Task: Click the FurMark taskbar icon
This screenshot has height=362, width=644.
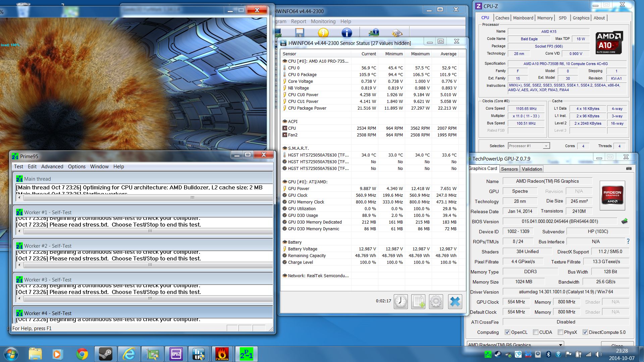Action: click(x=222, y=354)
